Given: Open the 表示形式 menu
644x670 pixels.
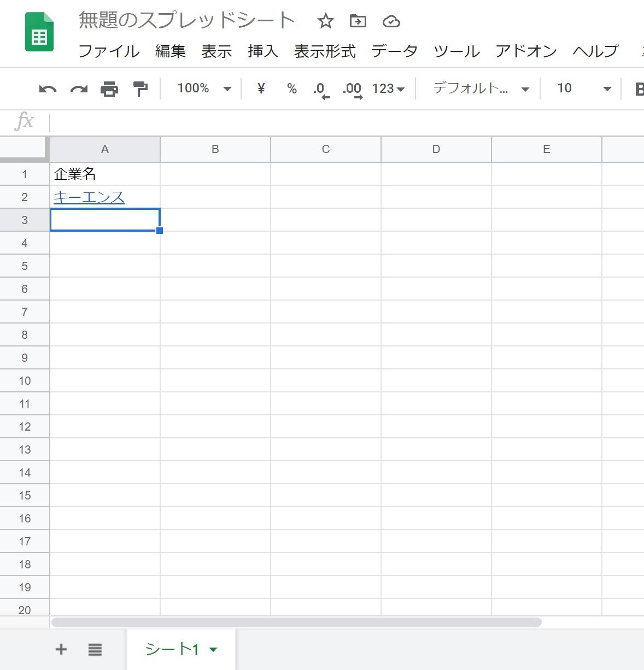Looking at the screenshot, I should [325, 51].
